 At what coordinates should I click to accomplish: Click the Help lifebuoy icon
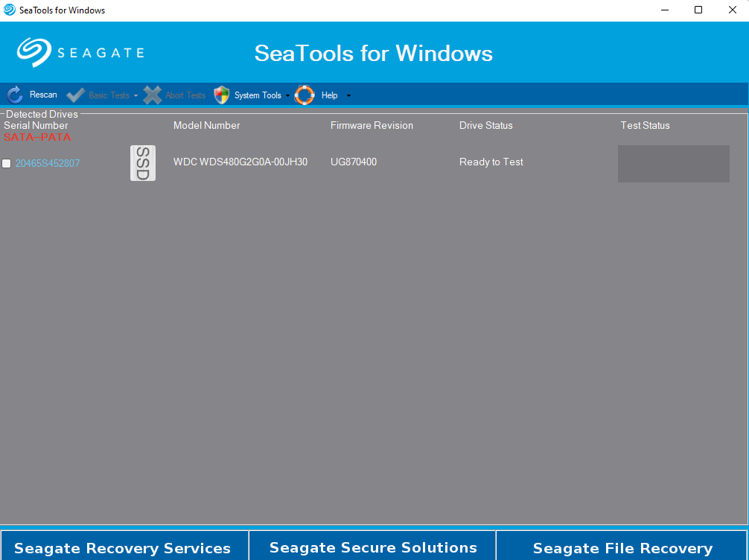305,95
